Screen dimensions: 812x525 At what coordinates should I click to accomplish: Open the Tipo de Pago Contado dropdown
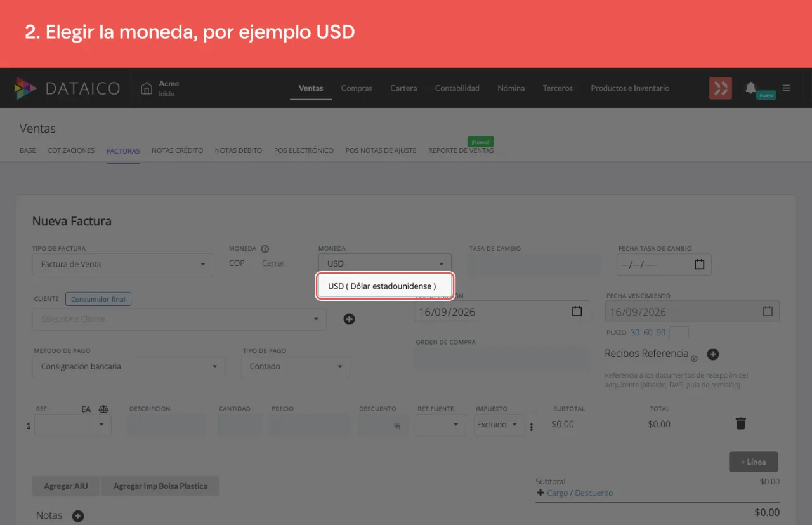[x=296, y=366]
